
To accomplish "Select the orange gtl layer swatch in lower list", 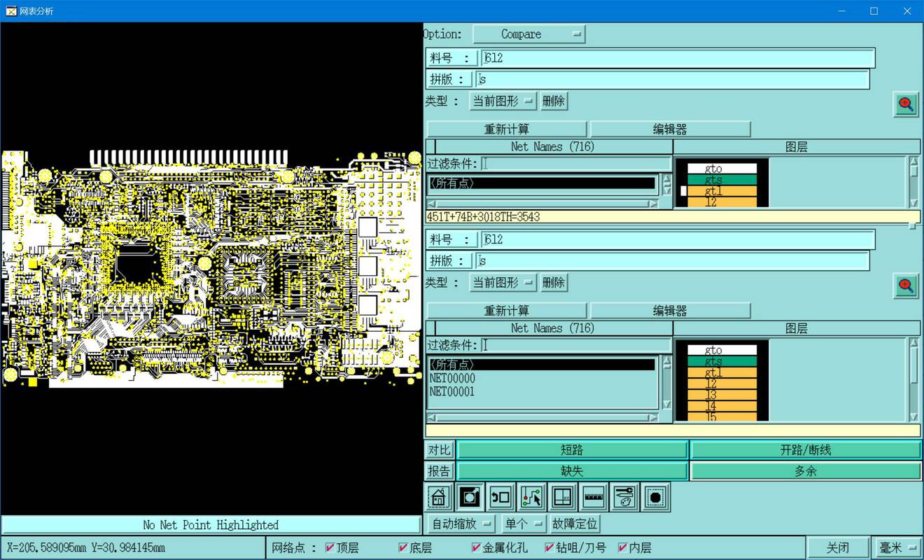I will coord(722,372).
